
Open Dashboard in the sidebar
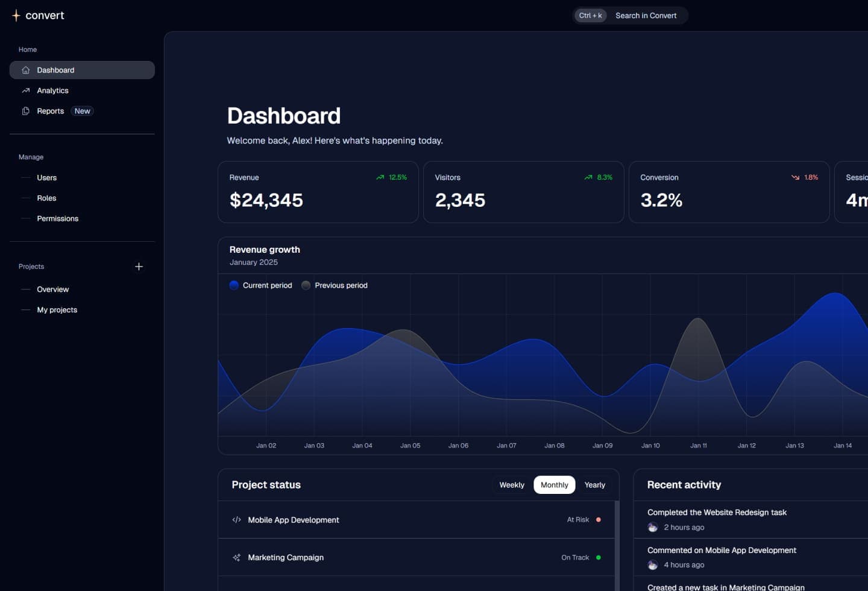82,70
